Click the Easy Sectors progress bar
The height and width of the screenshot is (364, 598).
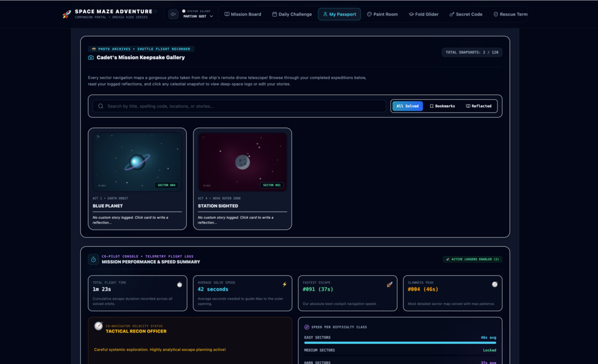pos(400,343)
